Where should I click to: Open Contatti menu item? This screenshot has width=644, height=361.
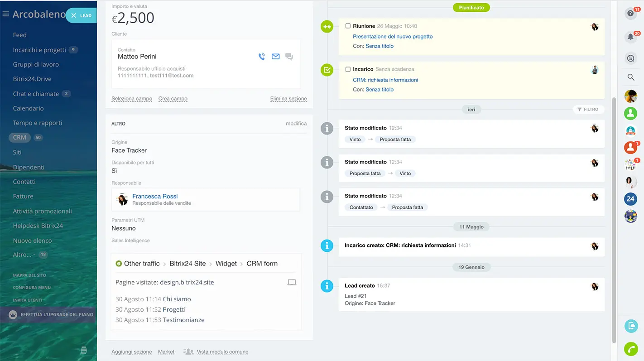tap(24, 182)
